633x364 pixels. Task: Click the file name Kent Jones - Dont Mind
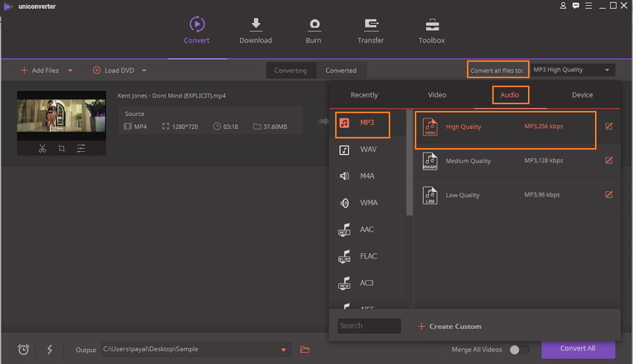171,95
